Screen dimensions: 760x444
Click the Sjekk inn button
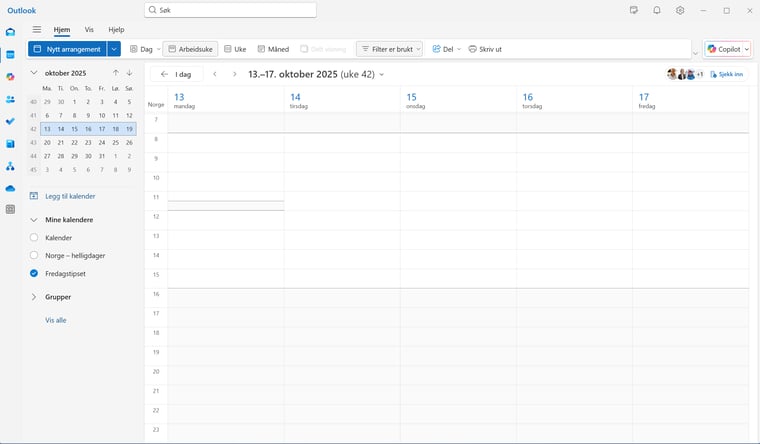pyautogui.click(x=727, y=74)
